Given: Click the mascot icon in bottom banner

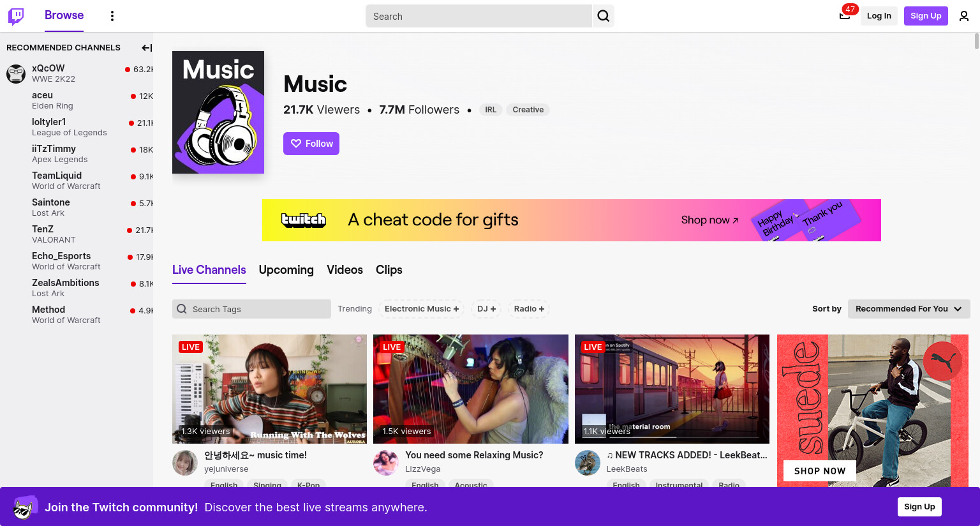Looking at the screenshot, I should [24, 507].
